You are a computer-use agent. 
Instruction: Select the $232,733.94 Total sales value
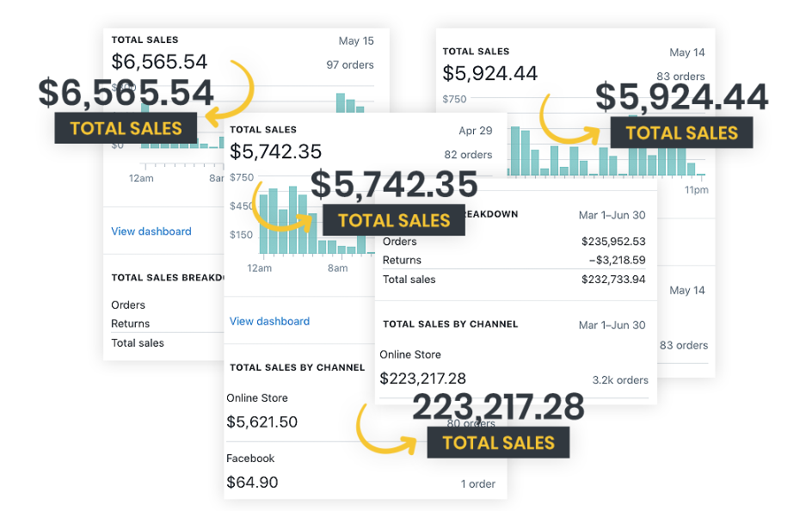613,279
